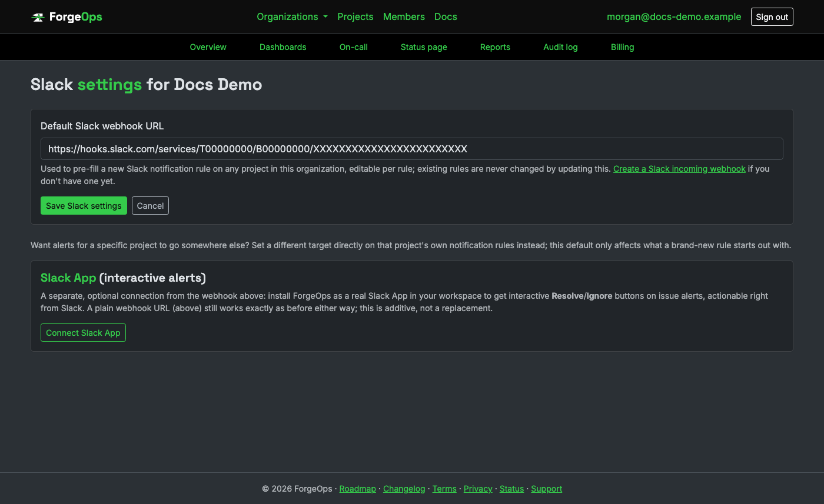This screenshot has width=824, height=504.
Task: Open the Privacy footer link
Action: tap(478, 489)
